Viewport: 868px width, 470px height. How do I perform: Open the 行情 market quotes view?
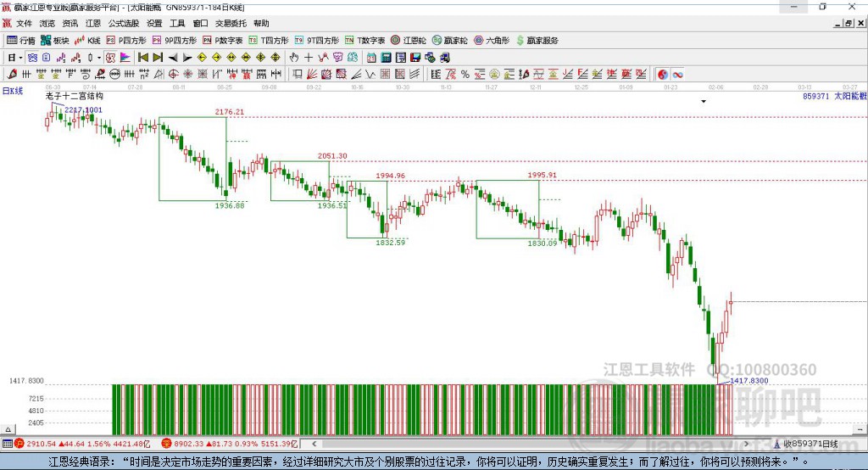pos(20,41)
